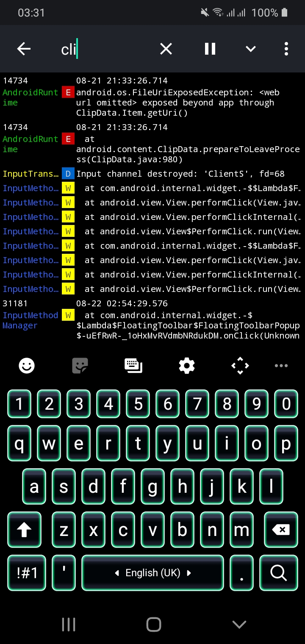The height and width of the screenshot is (644, 305).
Task: Activate keyboard move/floating mode icon
Action: [240, 365]
